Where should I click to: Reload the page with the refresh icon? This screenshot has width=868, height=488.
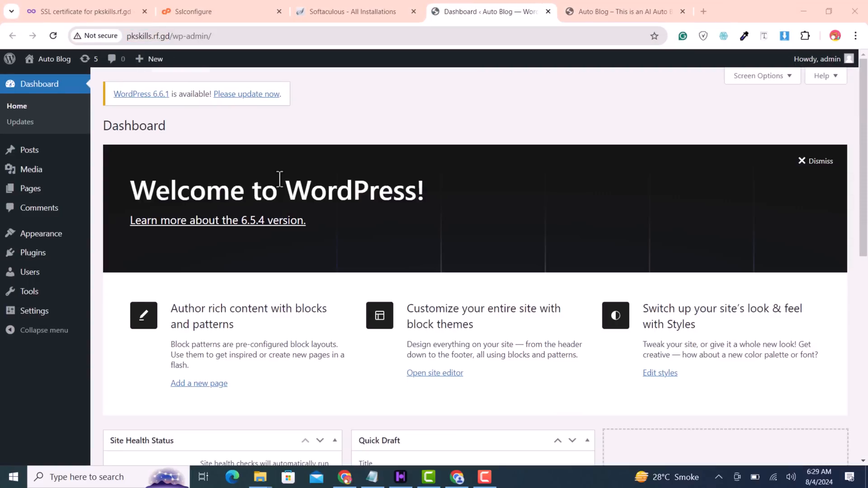tap(53, 36)
